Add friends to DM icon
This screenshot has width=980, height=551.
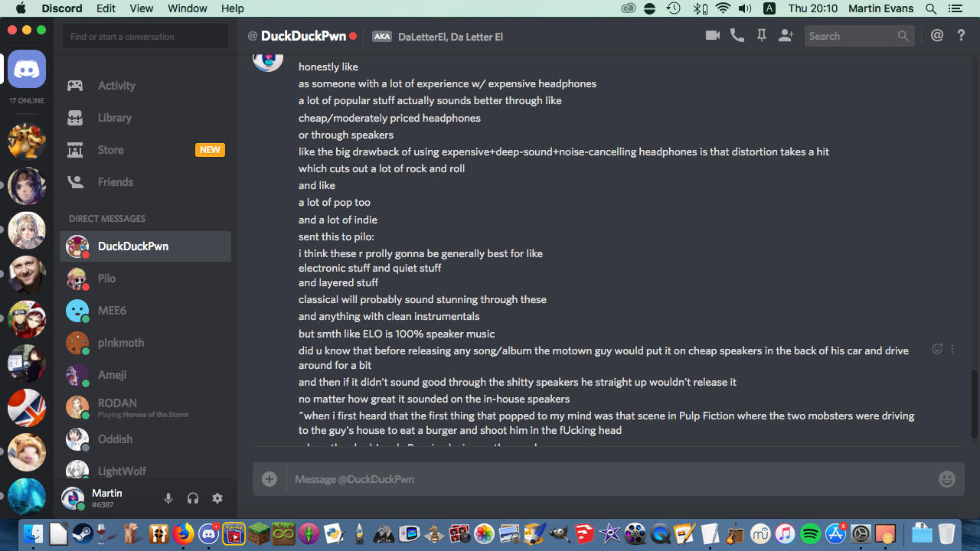pos(786,35)
